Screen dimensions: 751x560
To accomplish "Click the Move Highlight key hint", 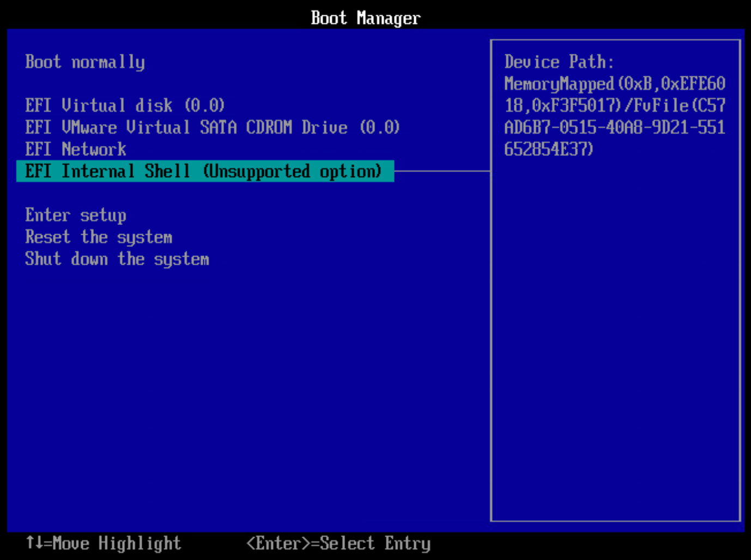I will click(x=104, y=544).
